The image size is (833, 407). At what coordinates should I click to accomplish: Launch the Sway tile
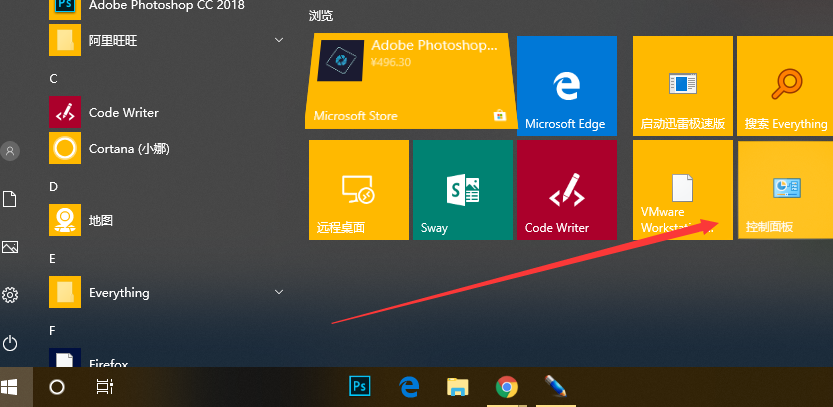pyautogui.click(x=462, y=190)
